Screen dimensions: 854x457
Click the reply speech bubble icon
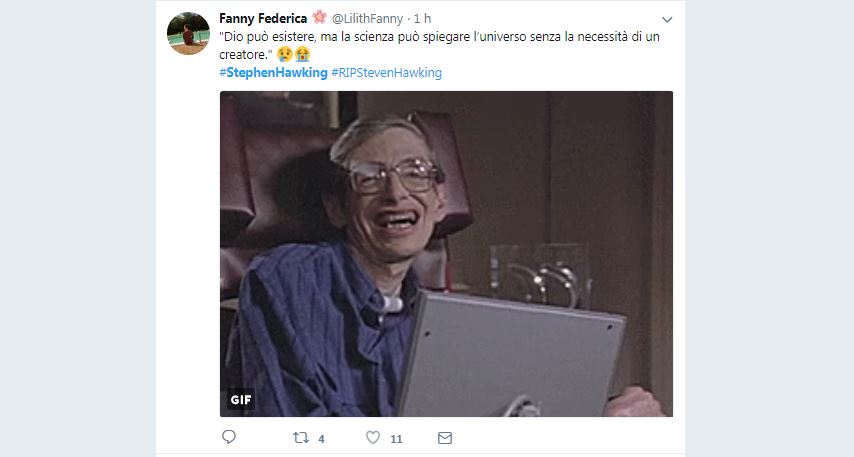(x=229, y=437)
